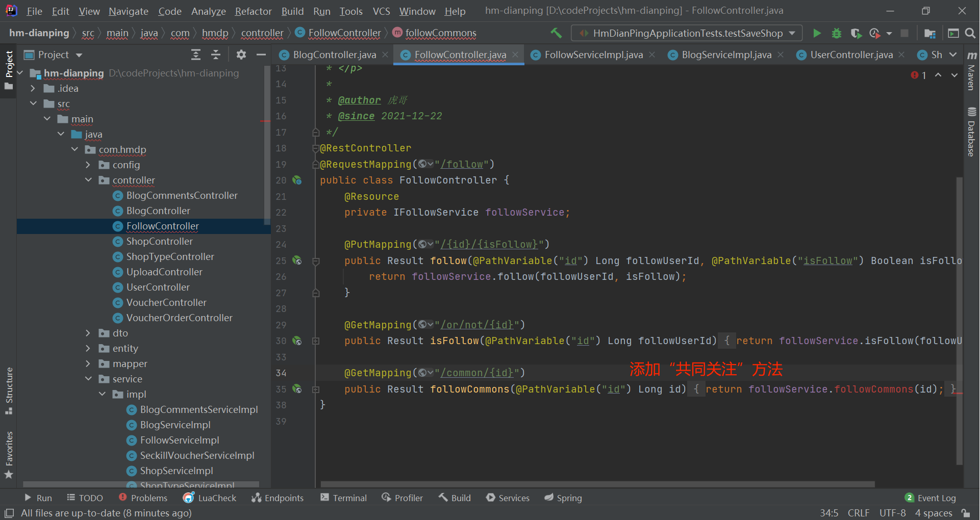Screen dimensions: 980x520
Task: Click the 4 spaces indent setting
Action: (934, 513)
